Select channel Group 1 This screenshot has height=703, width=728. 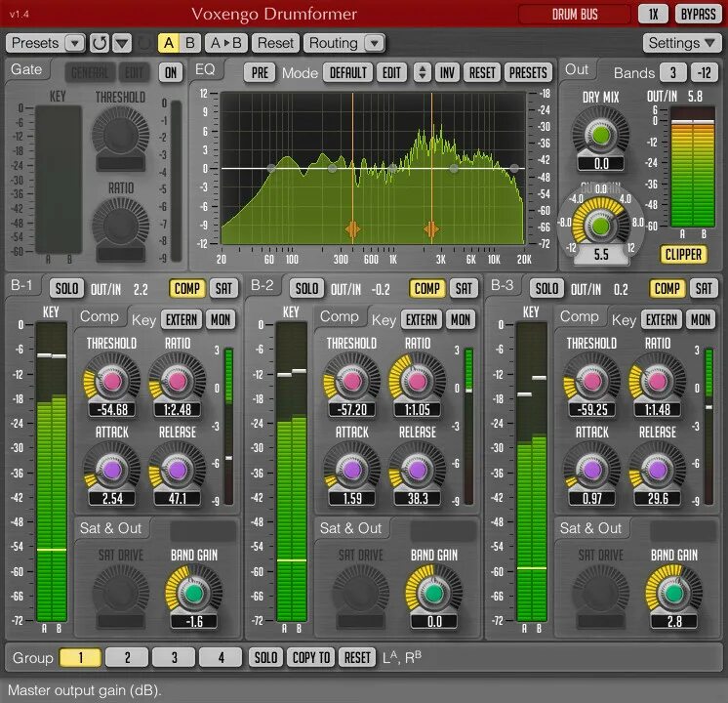click(x=80, y=657)
